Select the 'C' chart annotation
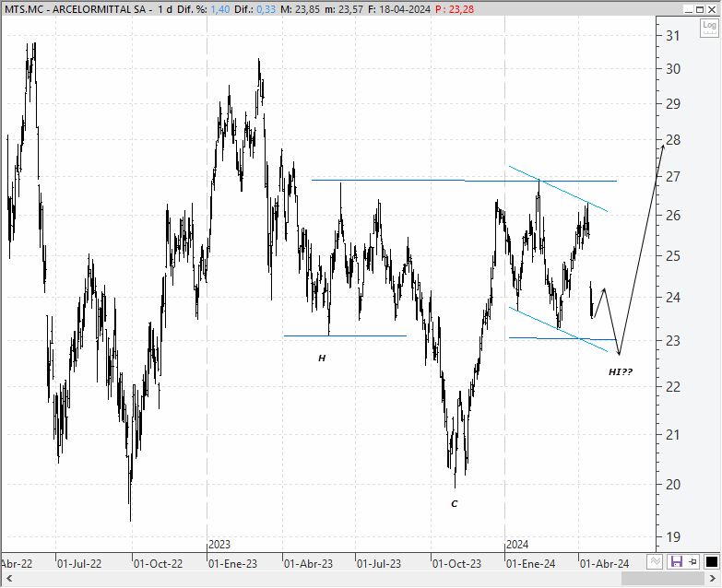 [455, 504]
